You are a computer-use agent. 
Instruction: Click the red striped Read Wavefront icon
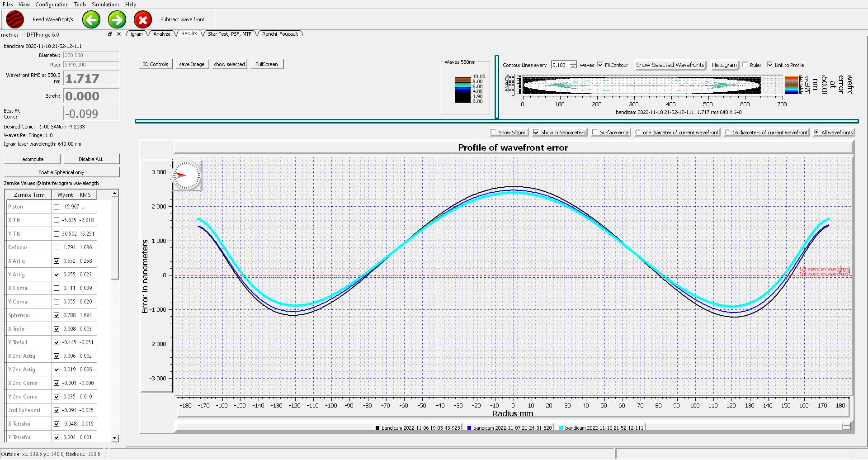pyautogui.click(x=15, y=20)
